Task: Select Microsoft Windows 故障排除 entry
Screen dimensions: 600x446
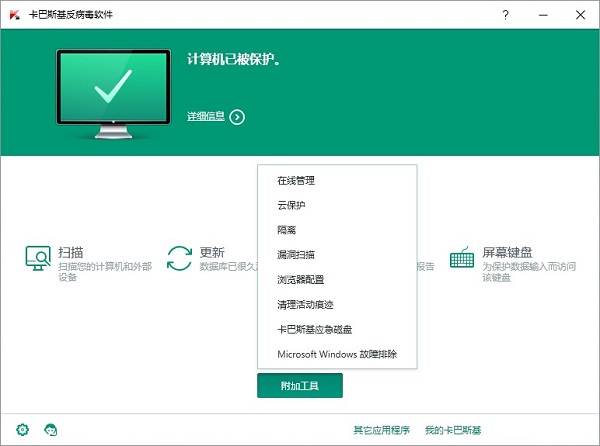Action: pos(337,354)
